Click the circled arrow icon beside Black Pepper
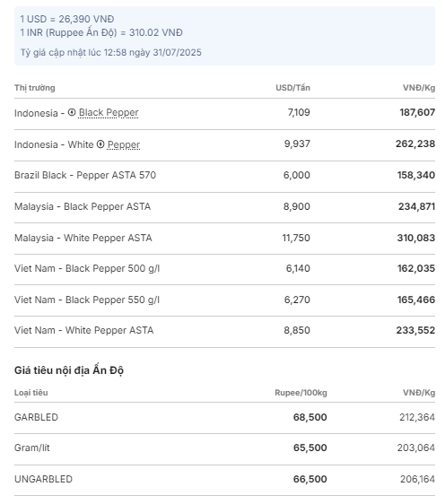The height and width of the screenshot is (504, 445). coord(72,112)
